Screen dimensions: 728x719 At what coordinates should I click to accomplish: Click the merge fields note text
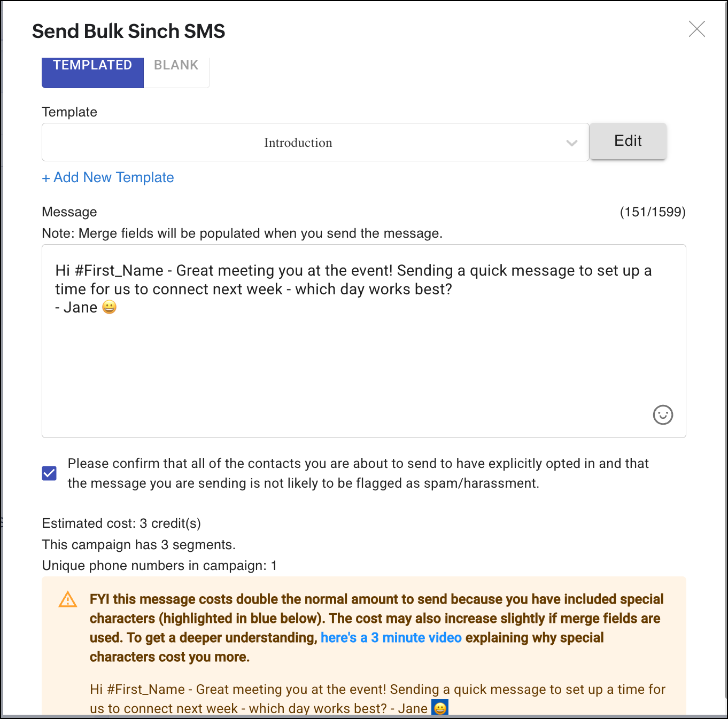pos(242,233)
